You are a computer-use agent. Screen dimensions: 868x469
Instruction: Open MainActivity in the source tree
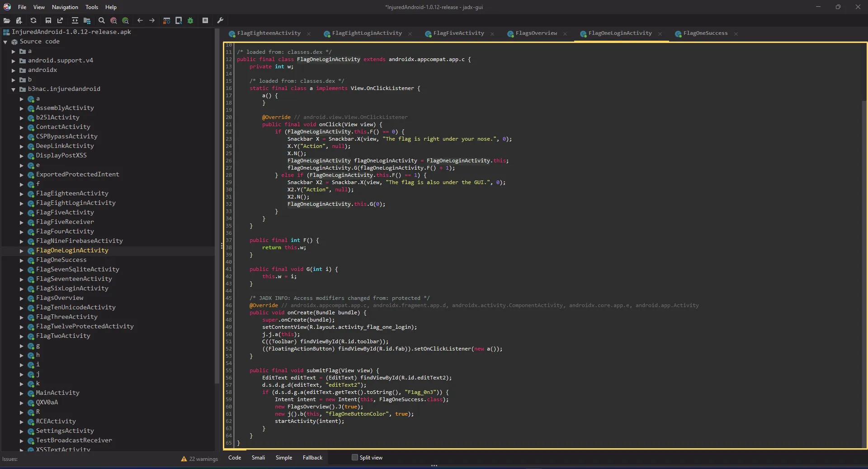[57, 393]
